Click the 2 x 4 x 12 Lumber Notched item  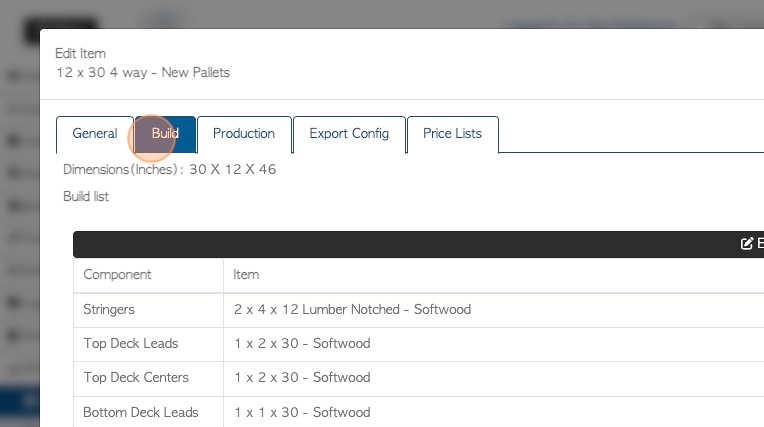pos(352,310)
